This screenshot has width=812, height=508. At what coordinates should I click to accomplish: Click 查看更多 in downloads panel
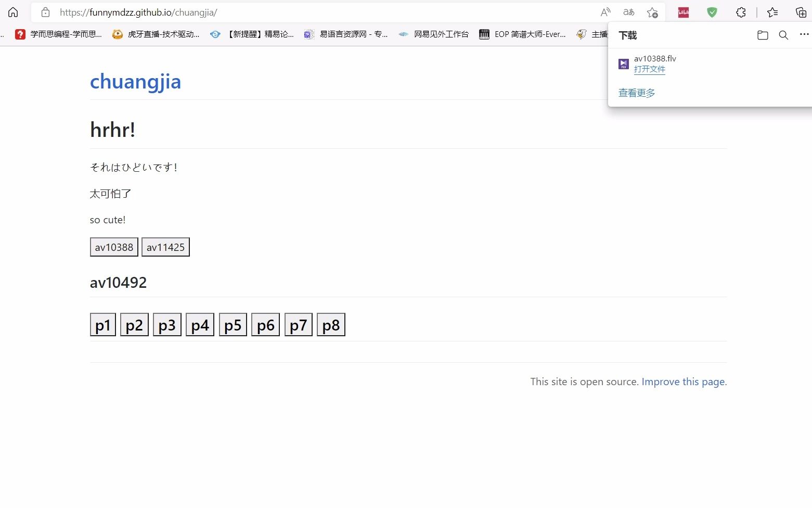tap(637, 93)
